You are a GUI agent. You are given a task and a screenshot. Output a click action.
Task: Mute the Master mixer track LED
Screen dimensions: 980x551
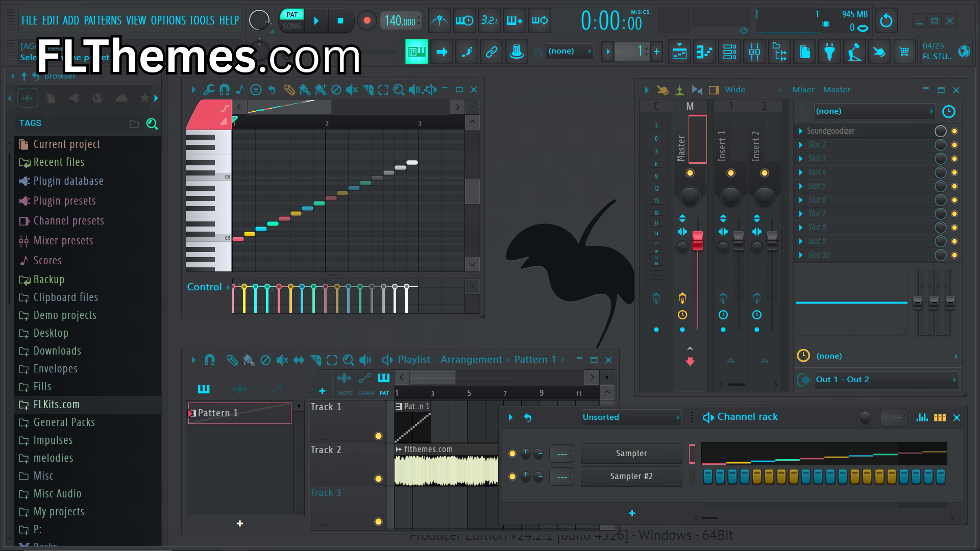coord(690,173)
